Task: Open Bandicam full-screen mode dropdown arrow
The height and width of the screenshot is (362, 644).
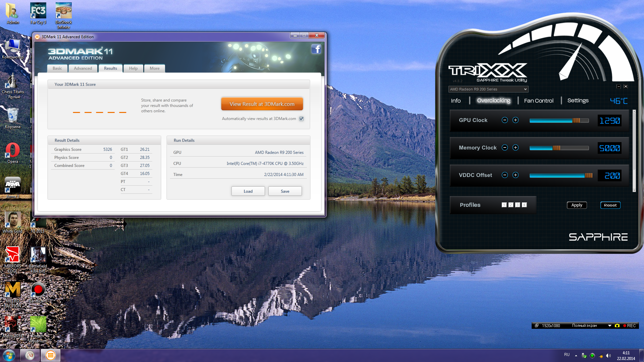Action: [x=609, y=325]
